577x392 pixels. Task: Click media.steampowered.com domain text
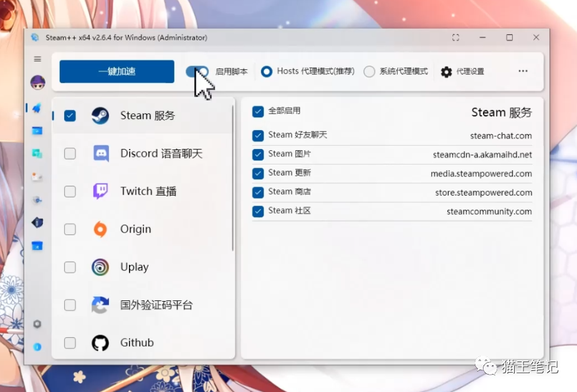click(481, 174)
